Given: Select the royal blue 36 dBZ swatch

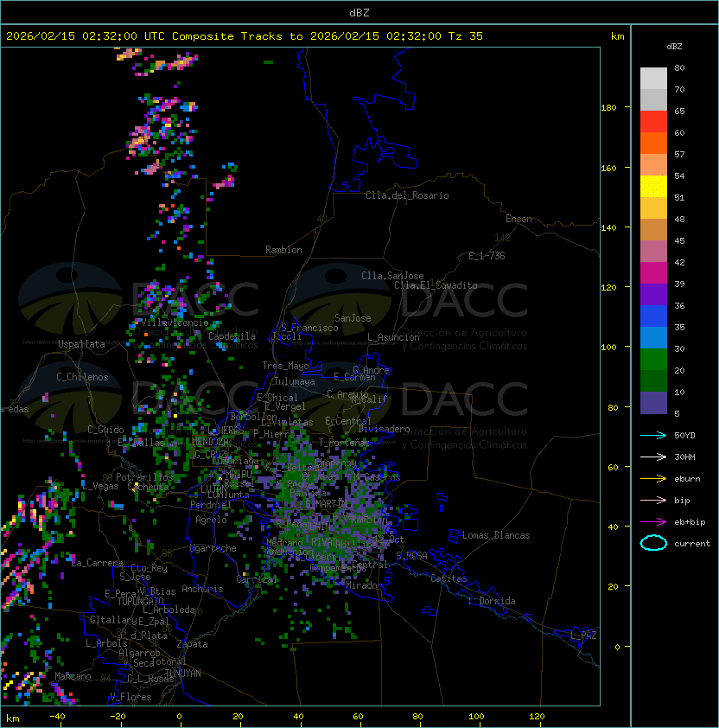Looking at the screenshot, I should [653, 316].
